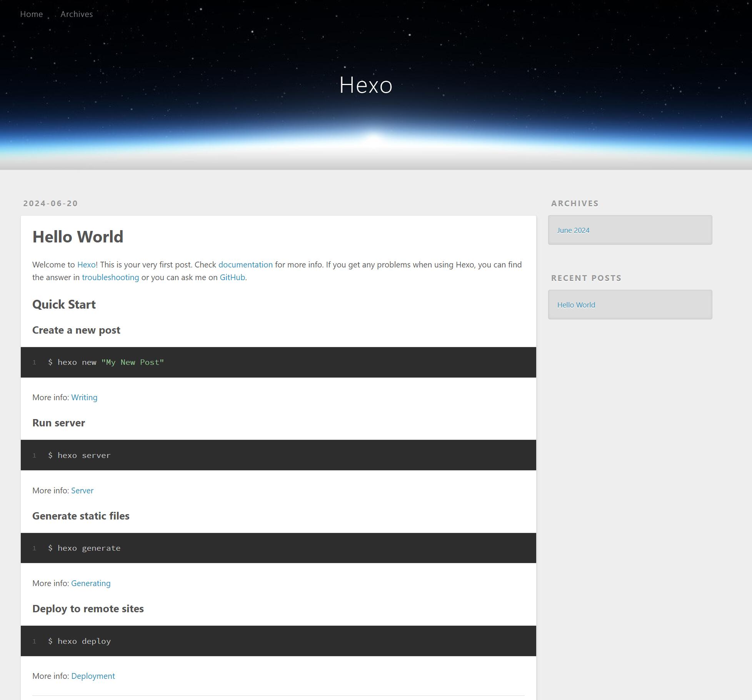Click the RECENT POSTS sidebar widget title
Image resolution: width=752 pixels, height=700 pixels.
pos(586,278)
